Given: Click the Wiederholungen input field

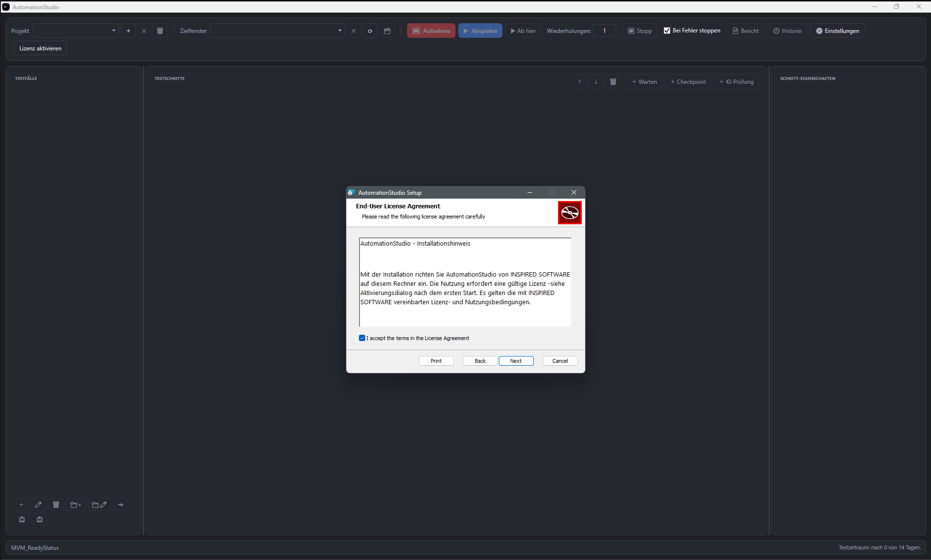Looking at the screenshot, I should (605, 31).
